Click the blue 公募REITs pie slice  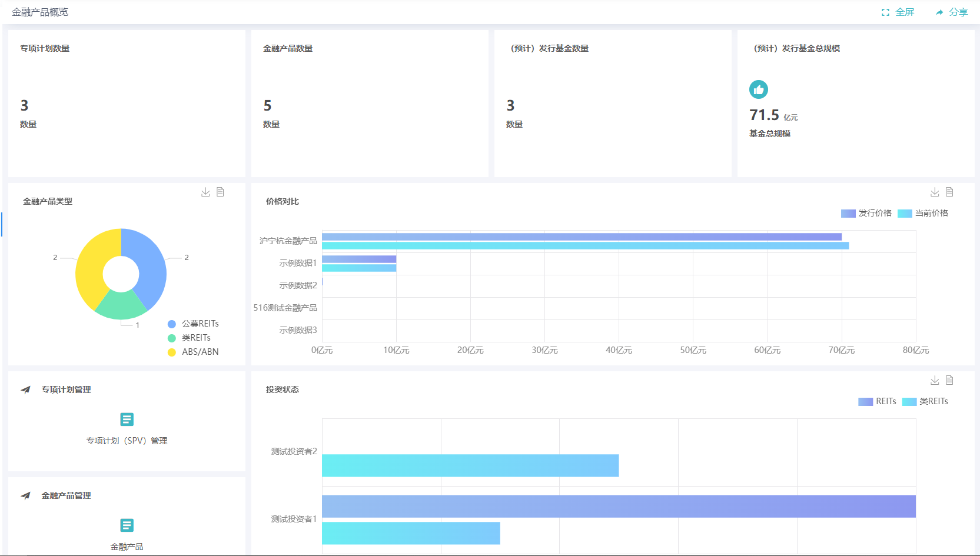(x=152, y=265)
